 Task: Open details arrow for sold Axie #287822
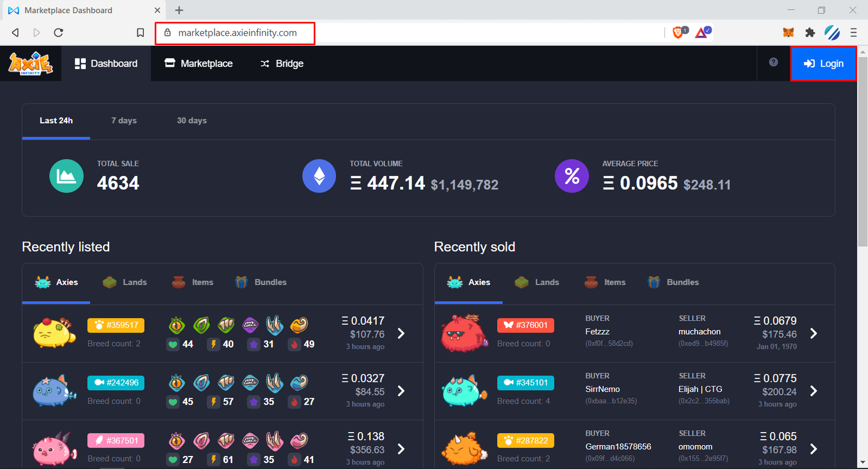pos(814,449)
